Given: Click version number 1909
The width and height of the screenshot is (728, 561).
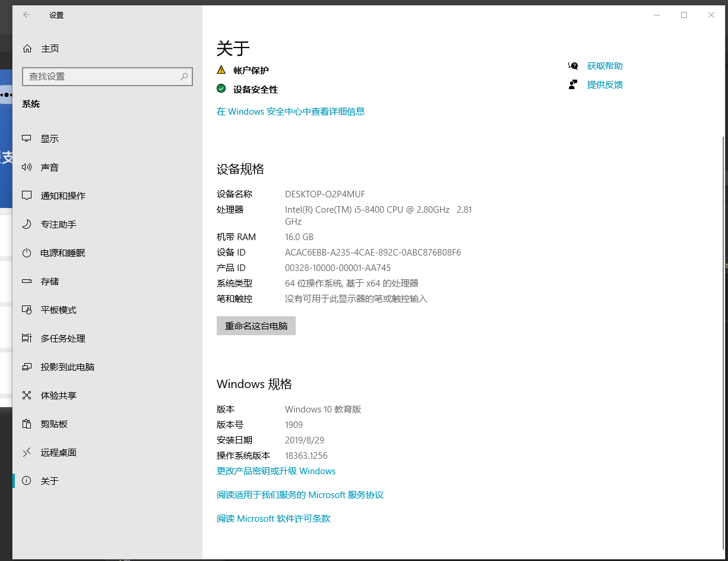Looking at the screenshot, I should [294, 425].
